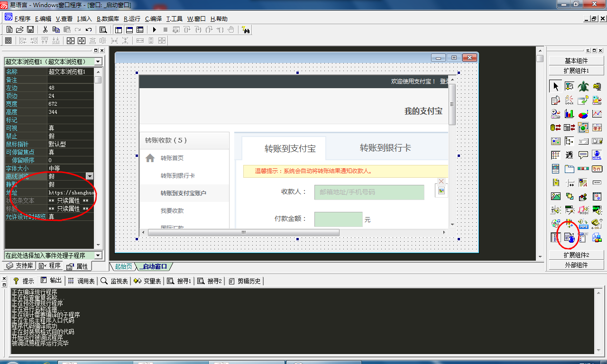The image size is (607, 364).
Task: Open the B.数据库 menu
Action: coord(108,19)
